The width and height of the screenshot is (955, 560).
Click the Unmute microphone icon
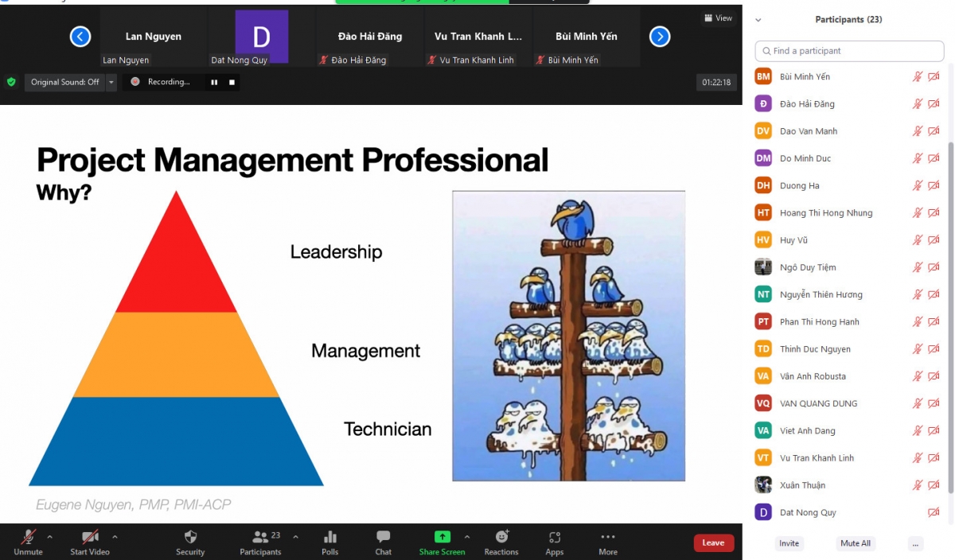coord(28,537)
